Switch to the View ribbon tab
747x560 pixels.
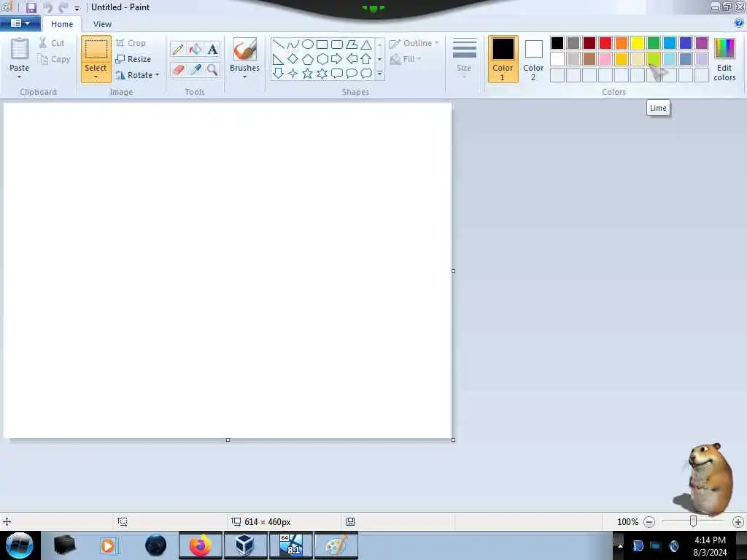click(x=102, y=24)
